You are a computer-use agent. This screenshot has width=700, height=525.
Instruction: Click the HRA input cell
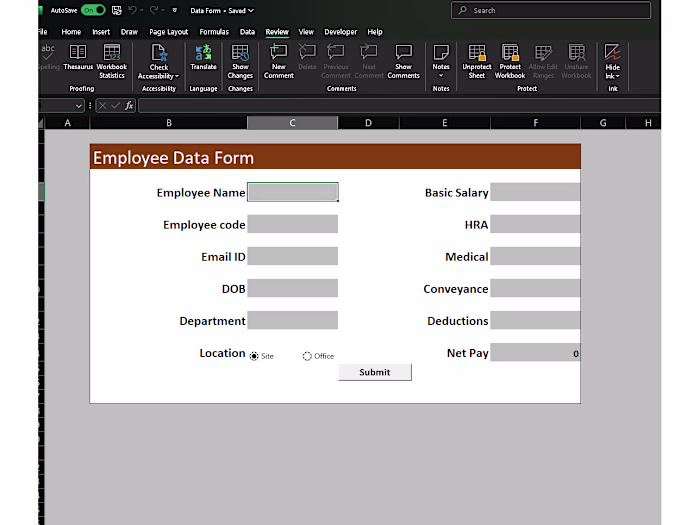pos(535,224)
